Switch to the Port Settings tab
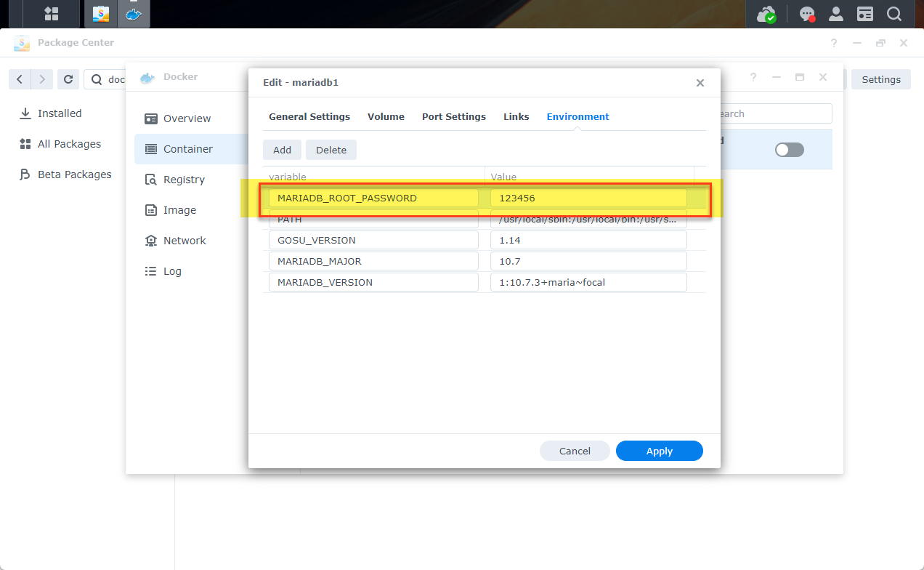This screenshot has height=570, width=924. [453, 116]
